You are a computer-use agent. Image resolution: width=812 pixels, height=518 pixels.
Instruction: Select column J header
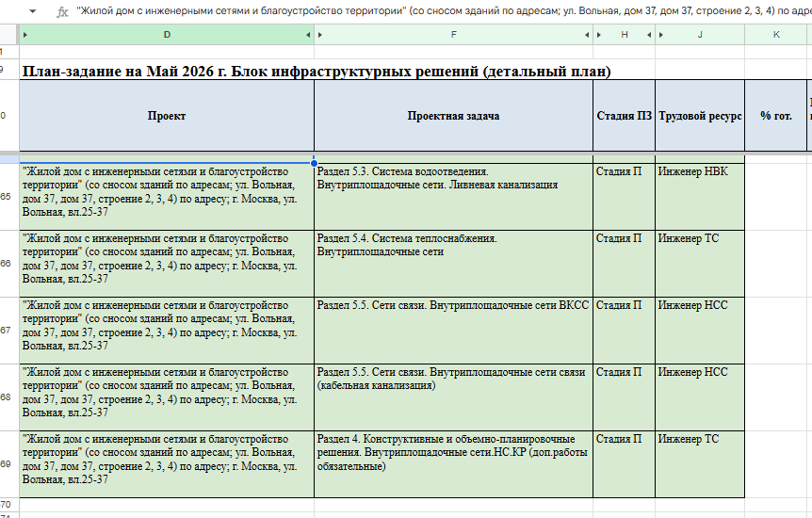[700, 35]
